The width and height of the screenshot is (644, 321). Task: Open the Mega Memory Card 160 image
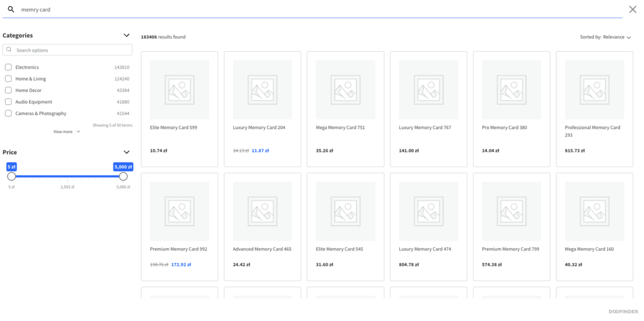click(x=595, y=211)
